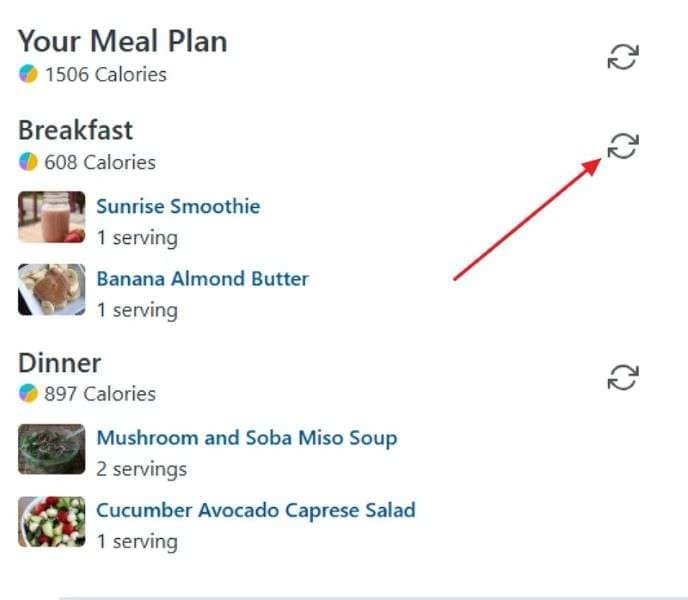
Task: Click the 2 servings text under the soup
Action: (141, 468)
